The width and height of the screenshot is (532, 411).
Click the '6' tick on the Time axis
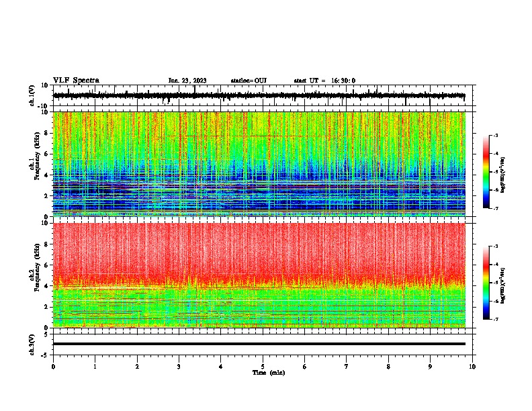[x=305, y=367]
